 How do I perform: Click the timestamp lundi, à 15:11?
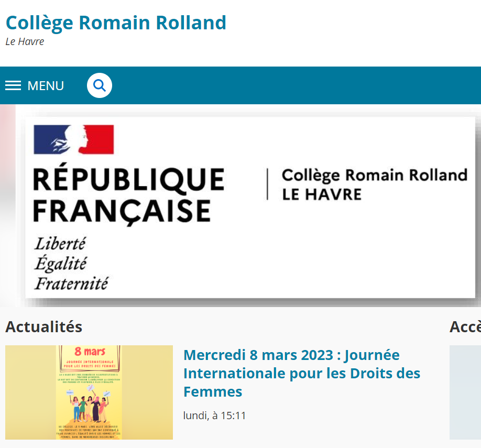click(x=214, y=416)
